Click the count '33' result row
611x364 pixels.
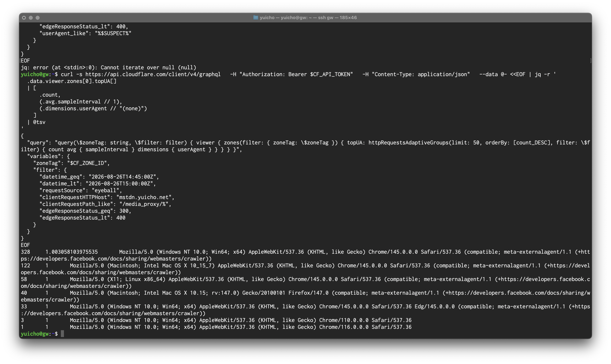pos(24,307)
